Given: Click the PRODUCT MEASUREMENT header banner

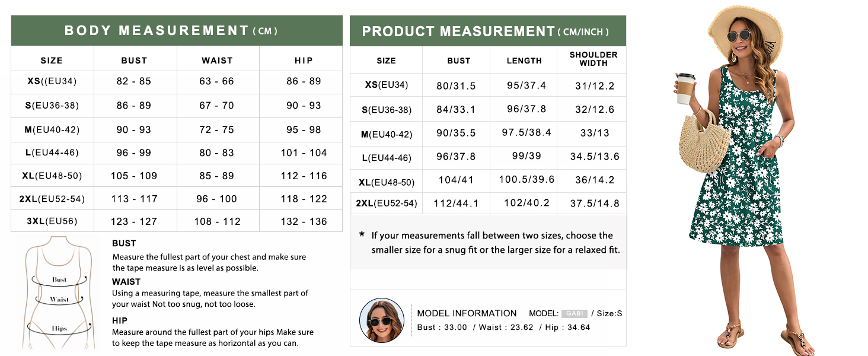Looking at the screenshot, I should pyautogui.click(x=488, y=31).
